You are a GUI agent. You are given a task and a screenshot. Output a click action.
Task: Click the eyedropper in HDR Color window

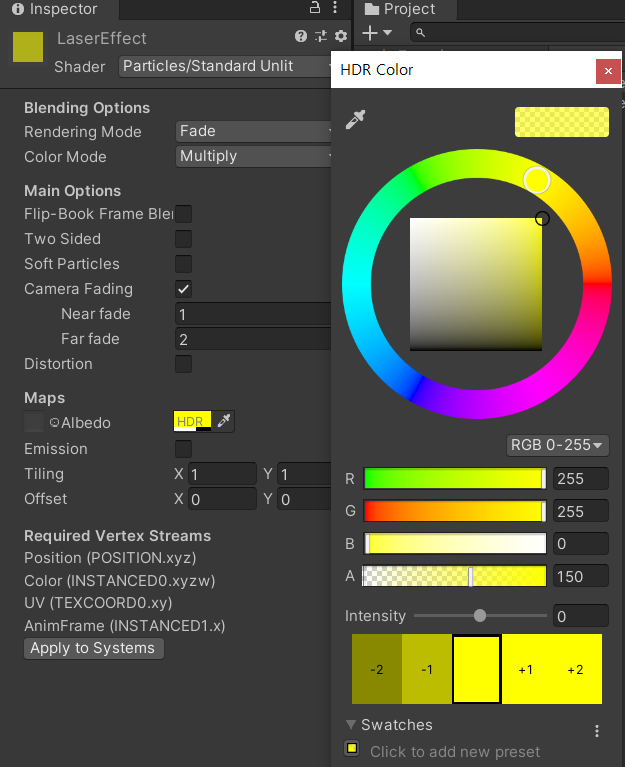point(355,121)
